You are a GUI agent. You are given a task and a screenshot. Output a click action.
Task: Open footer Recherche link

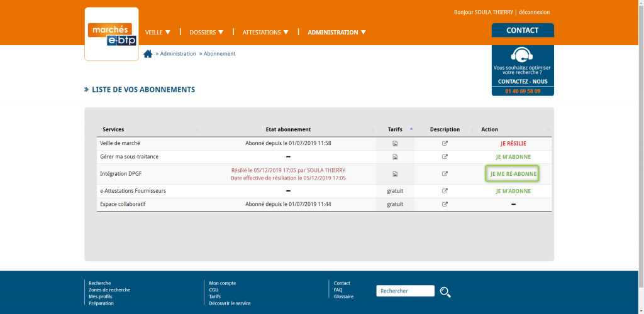100,283
